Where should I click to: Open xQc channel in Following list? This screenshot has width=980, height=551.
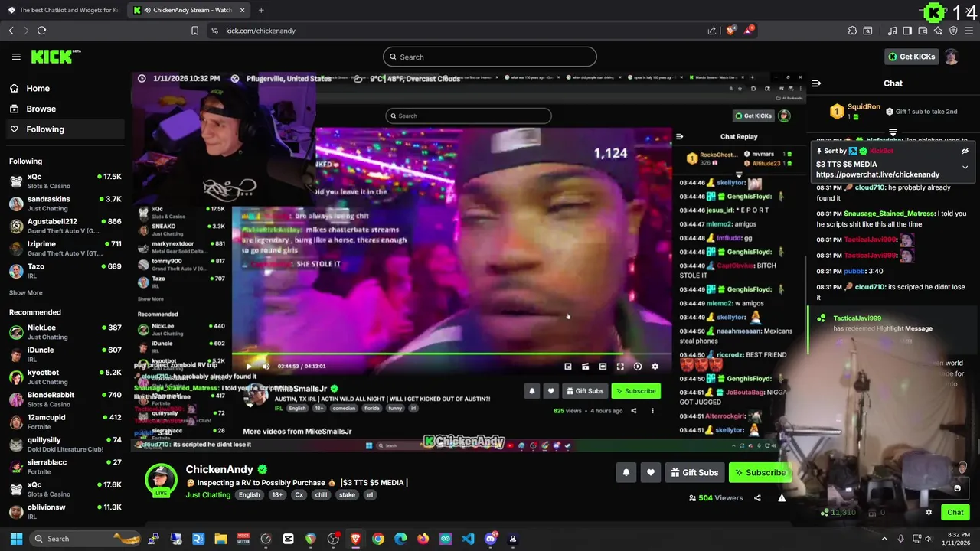click(65, 181)
